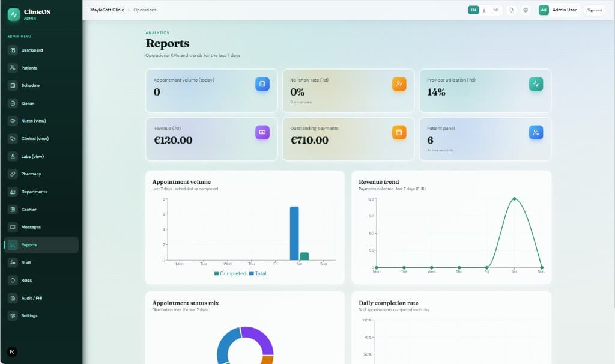
Task: Click the Cashier sidebar icon
Action: tap(13, 210)
